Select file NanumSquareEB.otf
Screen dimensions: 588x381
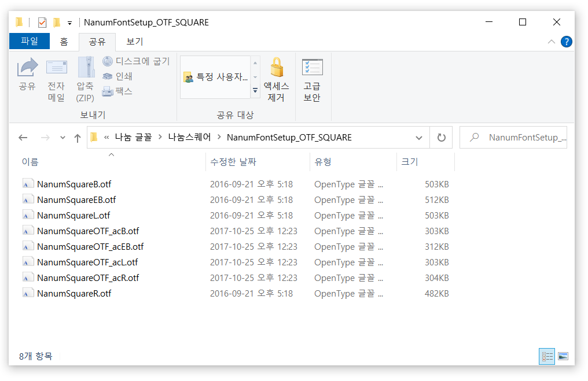[76, 199]
